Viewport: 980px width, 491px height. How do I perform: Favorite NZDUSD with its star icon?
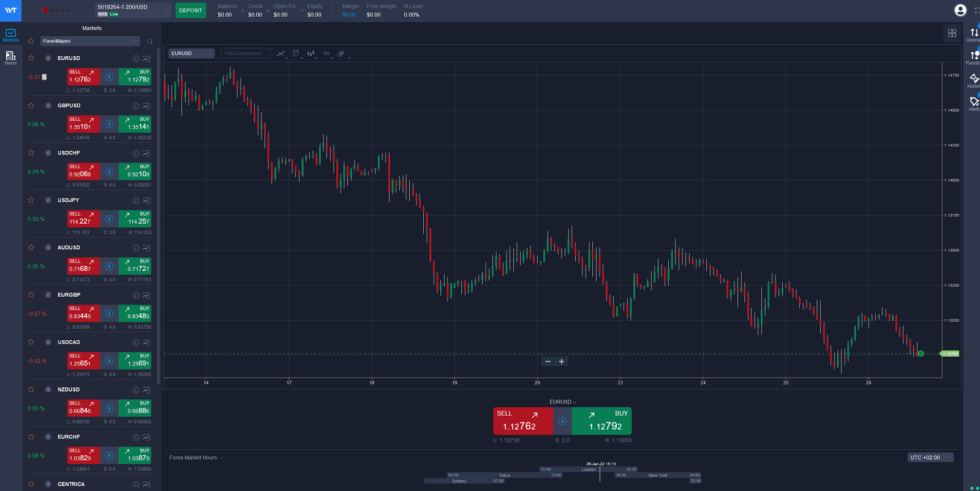(31, 389)
